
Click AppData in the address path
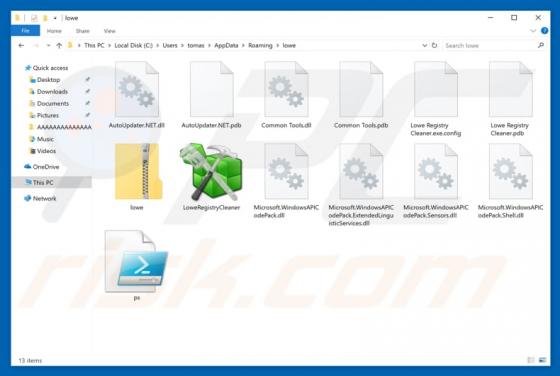226,45
